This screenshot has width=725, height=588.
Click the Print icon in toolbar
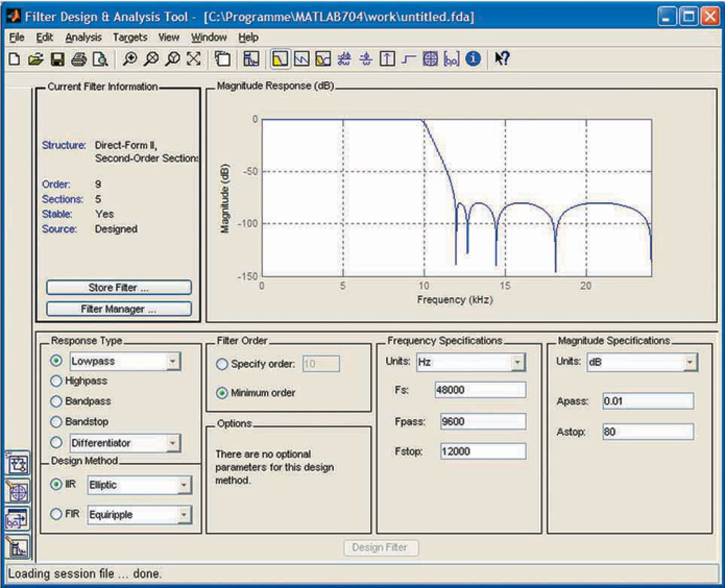click(79, 59)
